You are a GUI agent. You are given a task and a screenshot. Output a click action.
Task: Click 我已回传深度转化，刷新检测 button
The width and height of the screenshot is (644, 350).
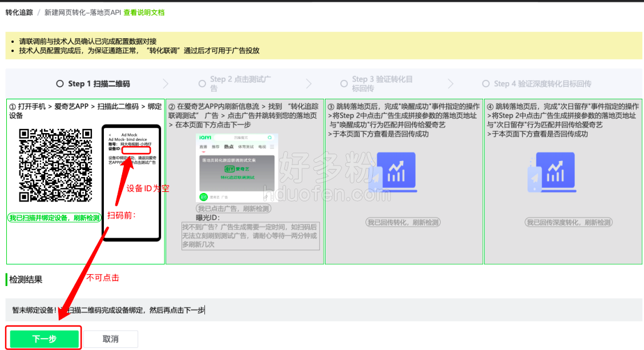(x=569, y=223)
